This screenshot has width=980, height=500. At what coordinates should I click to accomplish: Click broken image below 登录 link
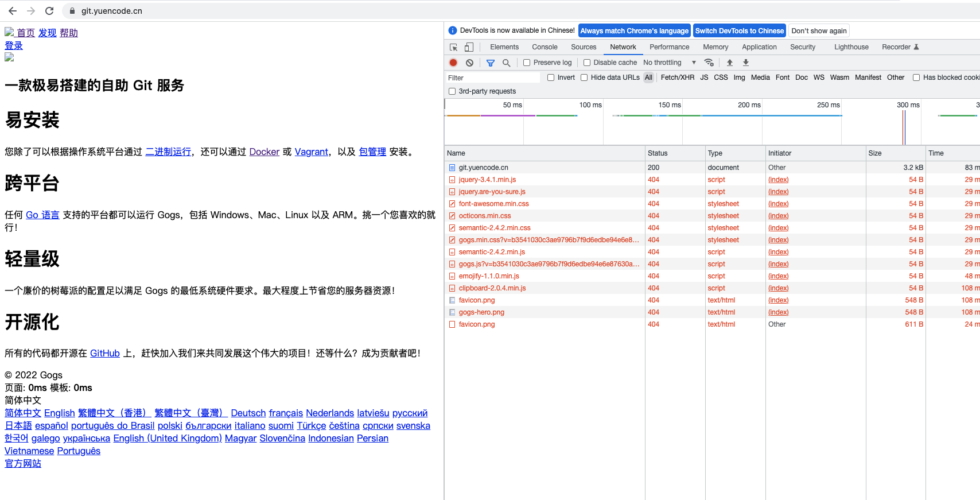click(x=9, y=57)
